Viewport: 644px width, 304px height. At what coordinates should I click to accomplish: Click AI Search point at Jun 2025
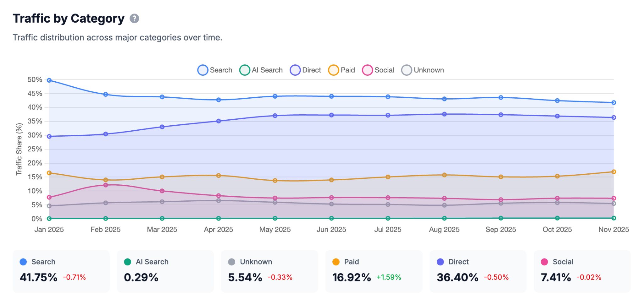[331, 218]
